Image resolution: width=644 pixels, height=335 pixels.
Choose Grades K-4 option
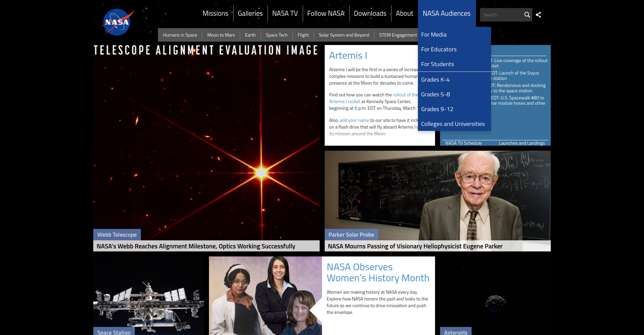[454, 80]
